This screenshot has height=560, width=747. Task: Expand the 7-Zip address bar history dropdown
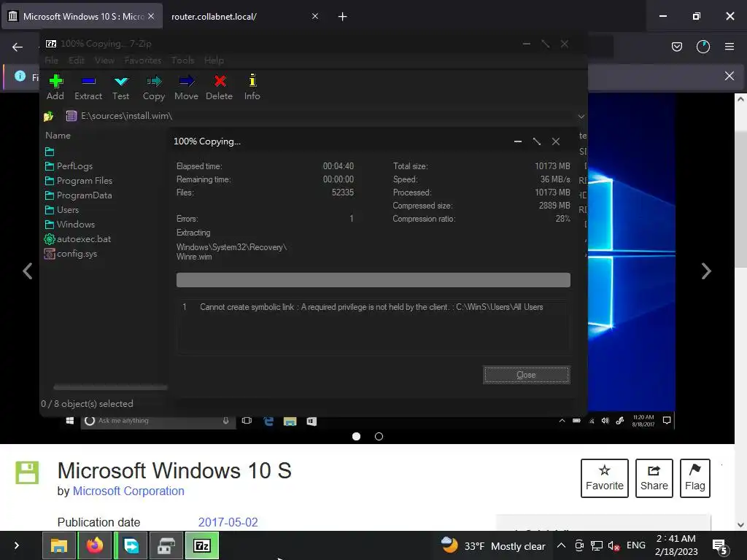pyautogui.click(x=581, y=116)
